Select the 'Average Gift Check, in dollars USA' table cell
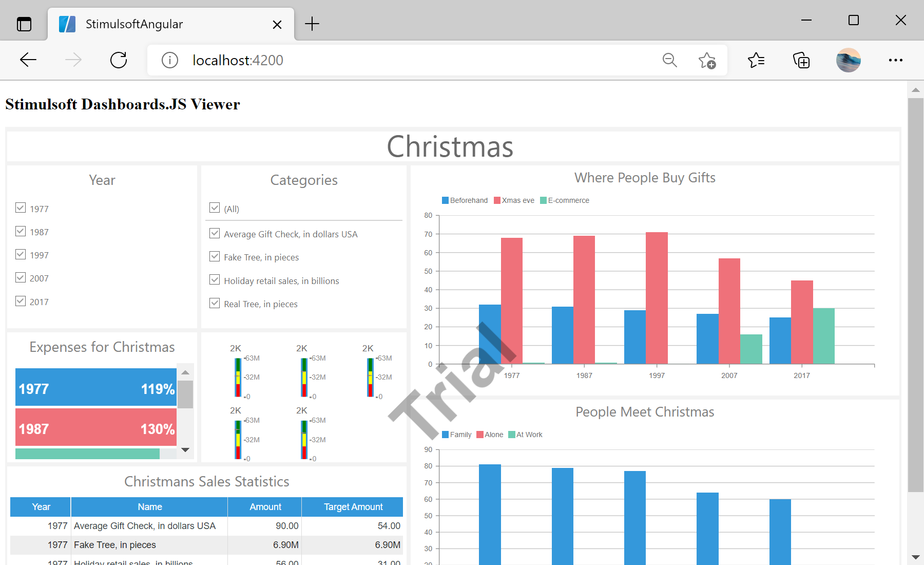The image size is (924, 565). pyautogui.click(x=149, y=526)
